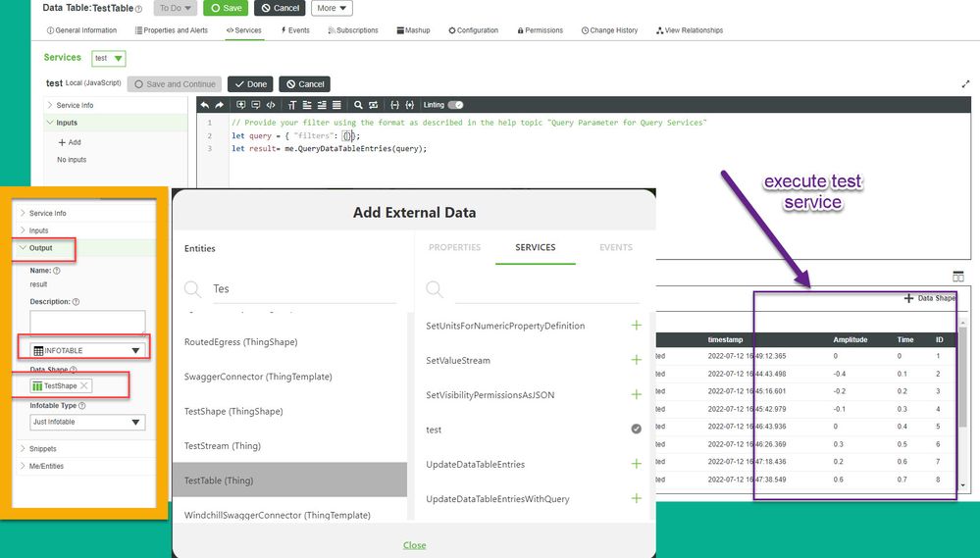Click the layout columns icon above results
Screen dimensions: 980x558
[x=958, y=277]
